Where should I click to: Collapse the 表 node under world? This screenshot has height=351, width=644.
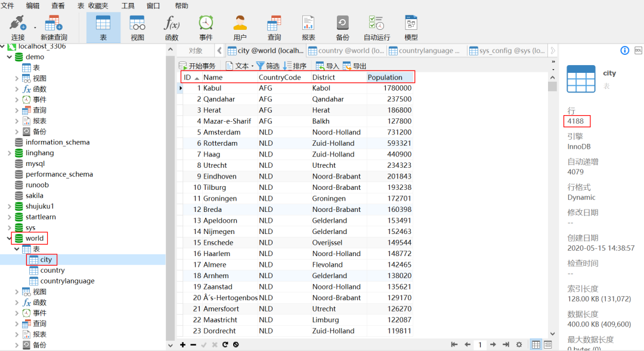[17, 249]
